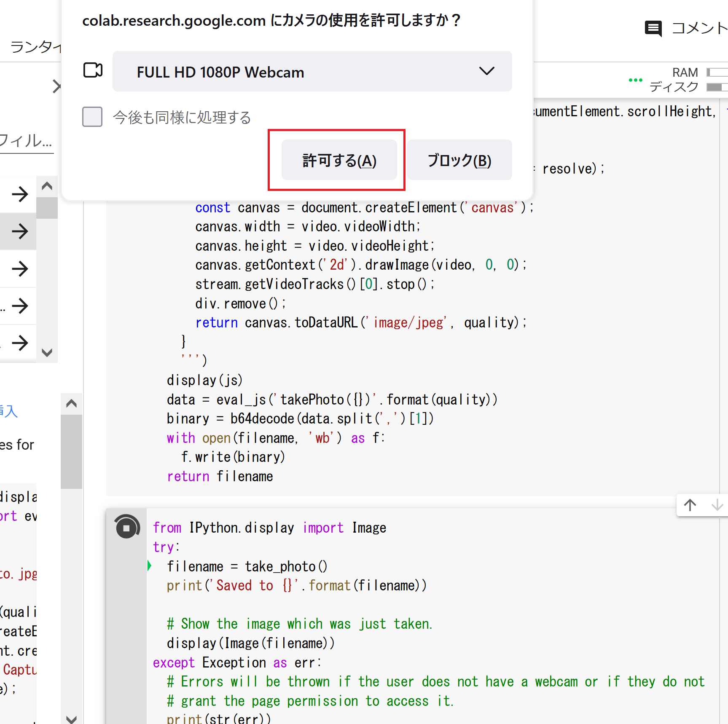Screen dimensions: 728x724
Task: Click the snippet list scroll-up arrow
Action: point(47,186)
